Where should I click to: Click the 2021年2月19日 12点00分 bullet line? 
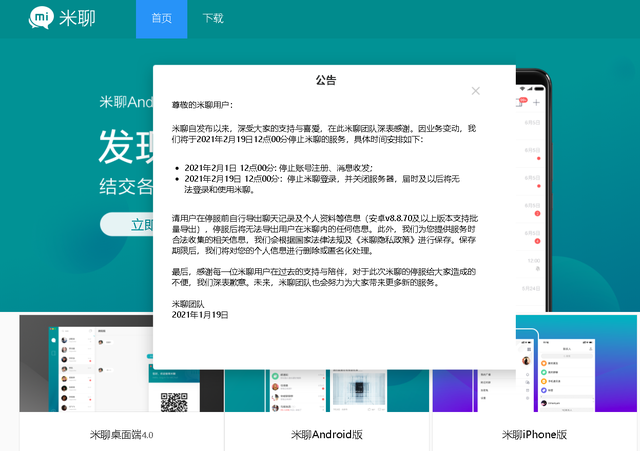click(x=322, y=184)
